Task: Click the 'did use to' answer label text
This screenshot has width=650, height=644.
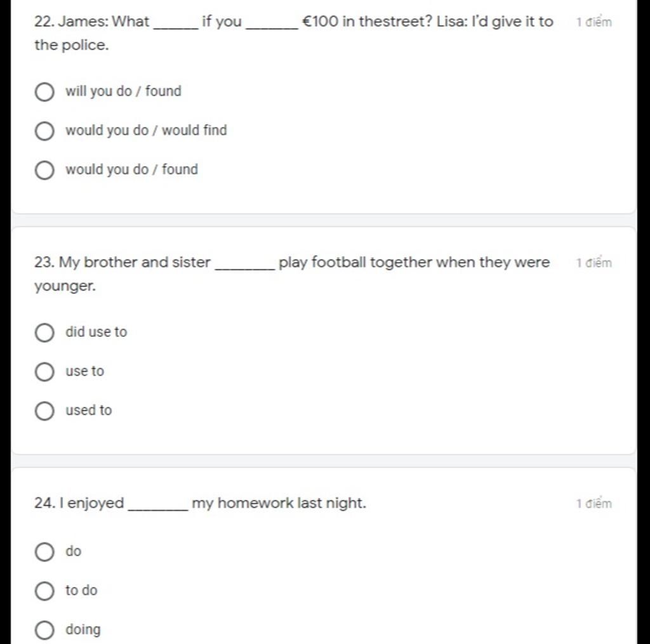Action: [x=96, y=332]
